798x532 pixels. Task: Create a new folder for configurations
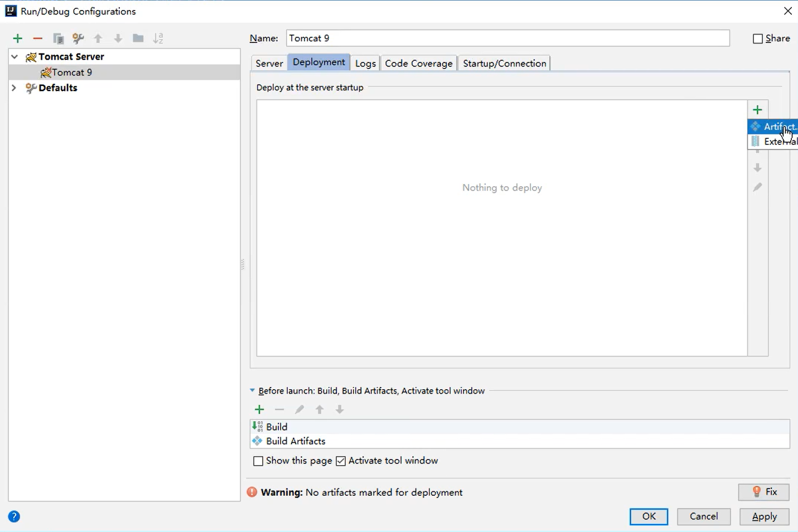(138, 38)
